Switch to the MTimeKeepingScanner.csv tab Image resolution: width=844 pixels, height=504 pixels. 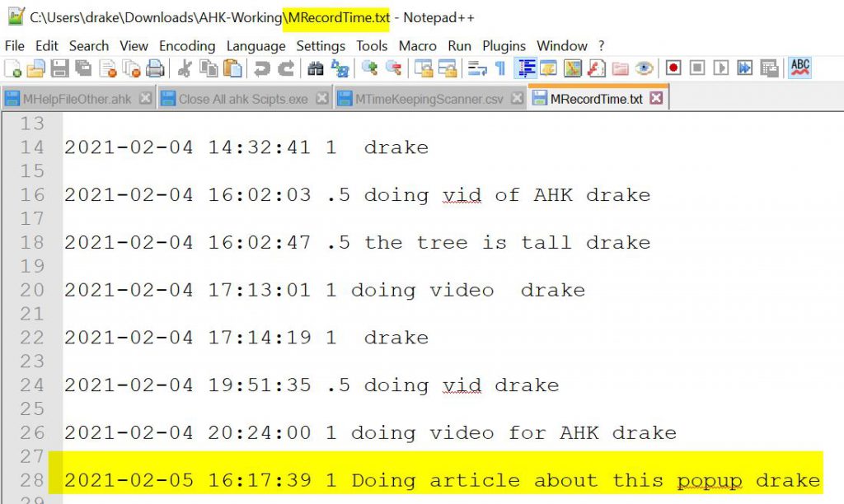[428, 99]
